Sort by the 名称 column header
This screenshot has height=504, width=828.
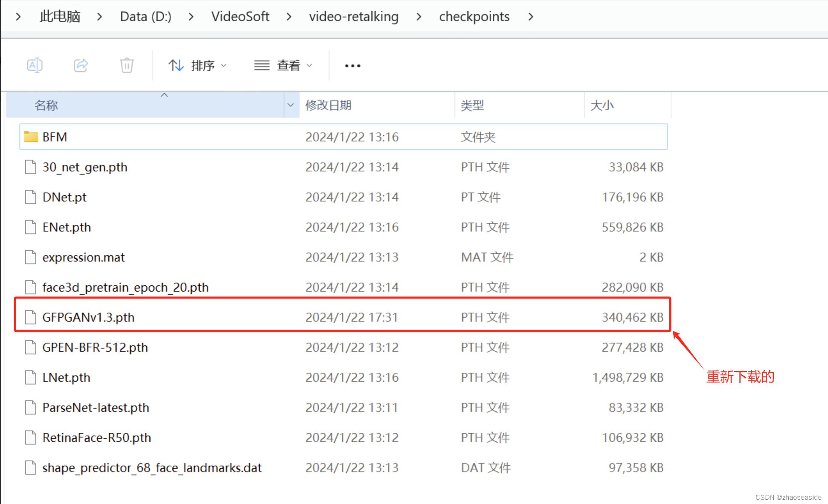[x=145, y=105]
